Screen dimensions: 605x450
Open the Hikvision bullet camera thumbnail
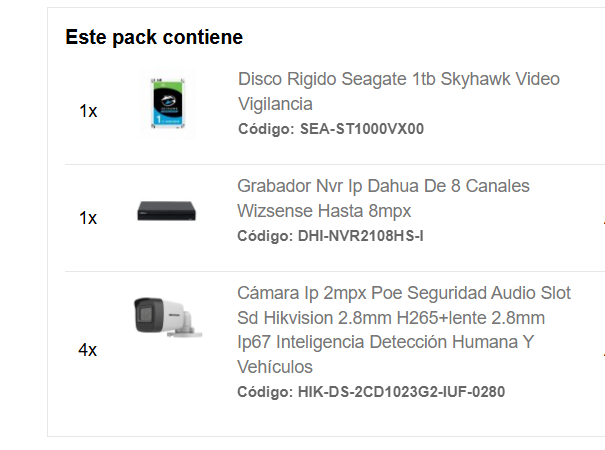click(x=167, y=317)
